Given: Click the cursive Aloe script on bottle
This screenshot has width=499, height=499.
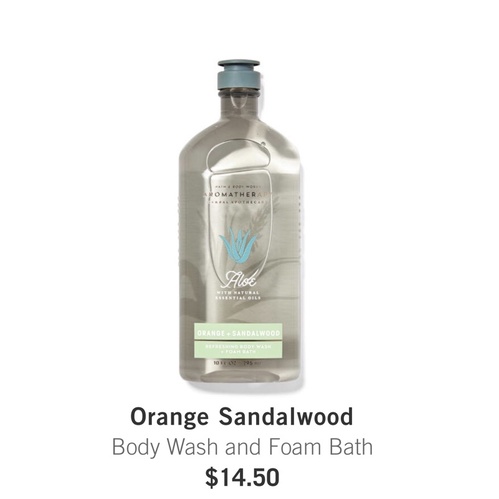Looking at the screenshot, I should point(238,281).
